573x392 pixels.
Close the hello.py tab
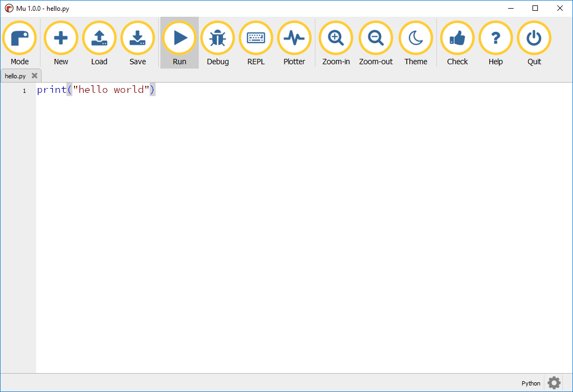[35, 76]
